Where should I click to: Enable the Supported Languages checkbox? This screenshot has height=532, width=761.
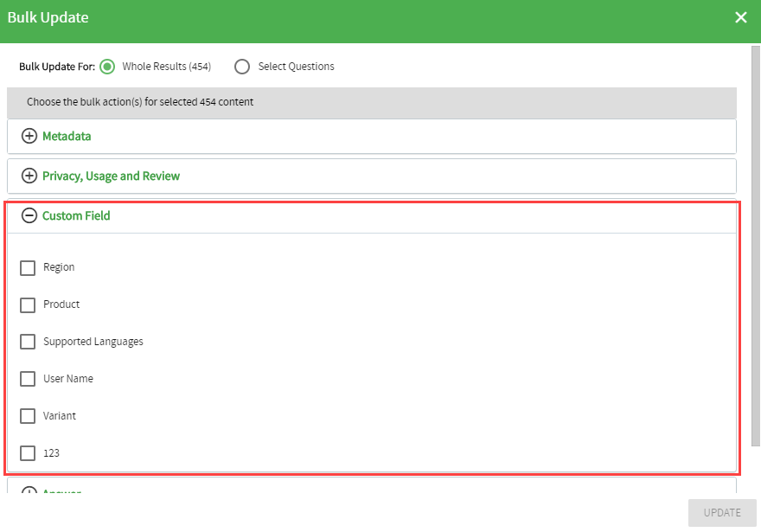coord(28,342)
